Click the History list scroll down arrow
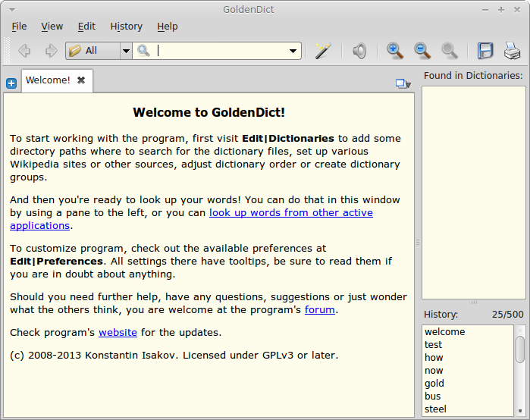This screenshot has height=420, width=530. (x=520, y=411)
